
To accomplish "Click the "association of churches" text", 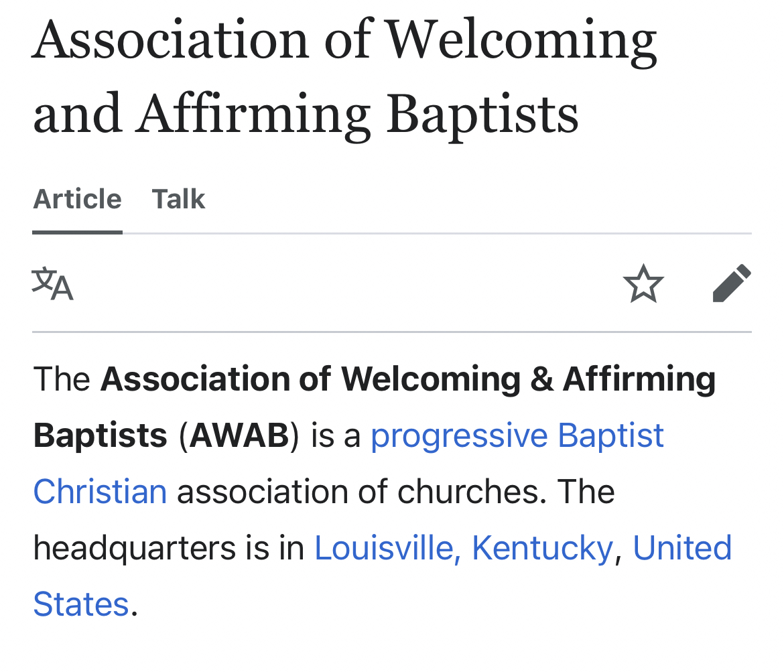I will 358,492.
